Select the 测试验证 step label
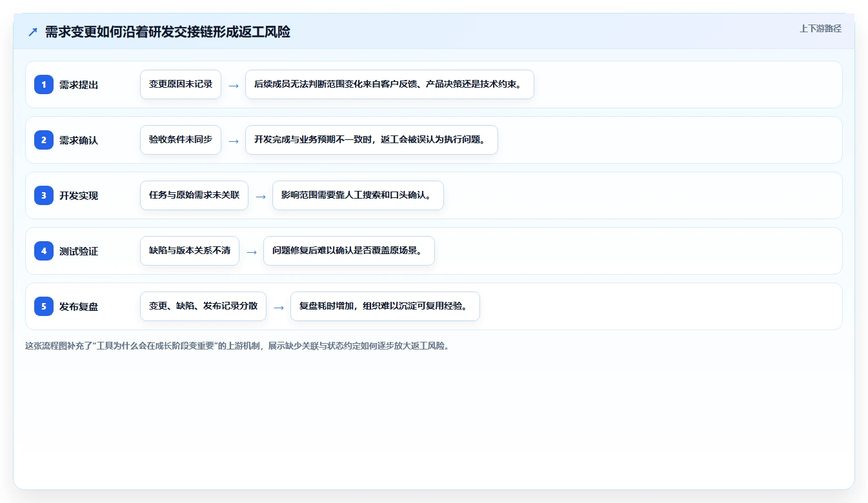 click(x=79, y=251)
